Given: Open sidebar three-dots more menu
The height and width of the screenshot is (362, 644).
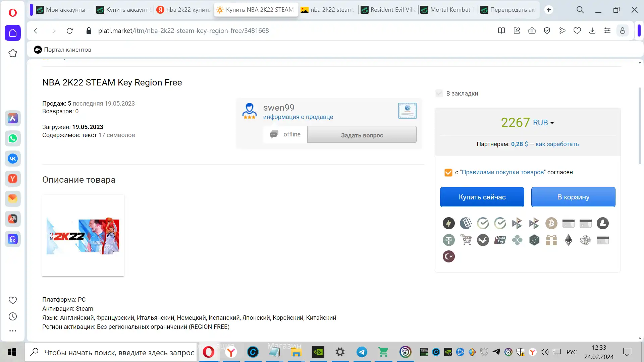Looking at the screenshot, I should pyautogui.click(x=13, y=331).
